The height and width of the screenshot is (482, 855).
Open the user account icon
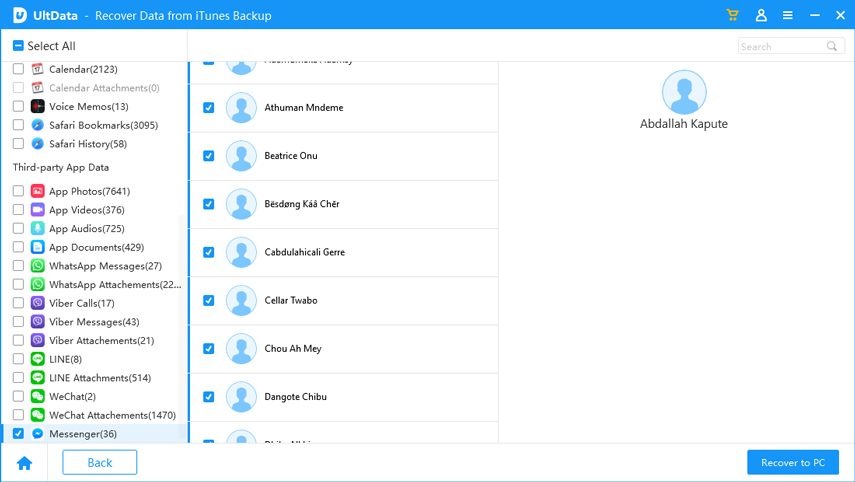pyautogui.click(x=761, y=16)
